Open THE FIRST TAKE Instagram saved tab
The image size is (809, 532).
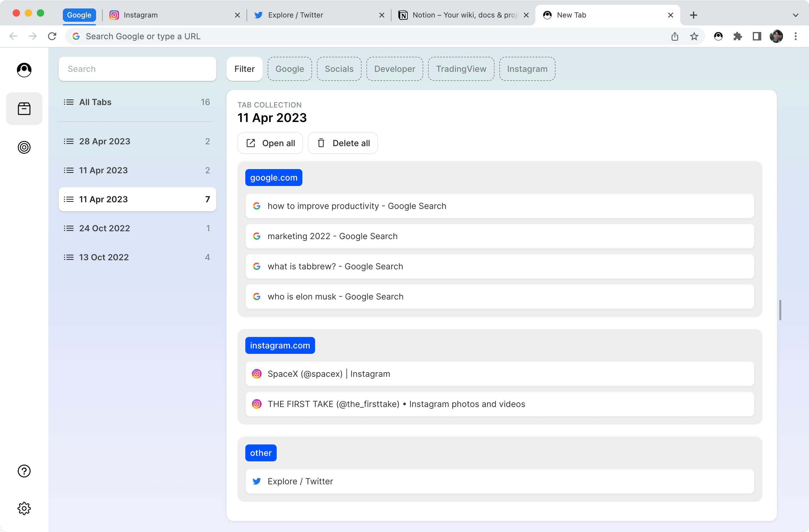pyautogui.click(x=500, y=404)
